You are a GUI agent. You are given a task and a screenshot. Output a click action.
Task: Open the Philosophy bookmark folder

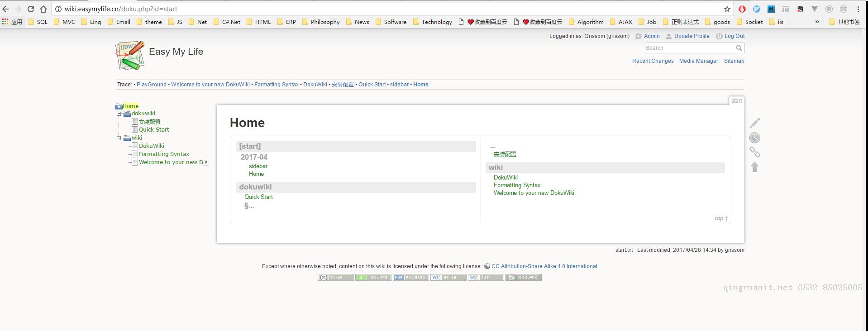(x=321, y=22)
